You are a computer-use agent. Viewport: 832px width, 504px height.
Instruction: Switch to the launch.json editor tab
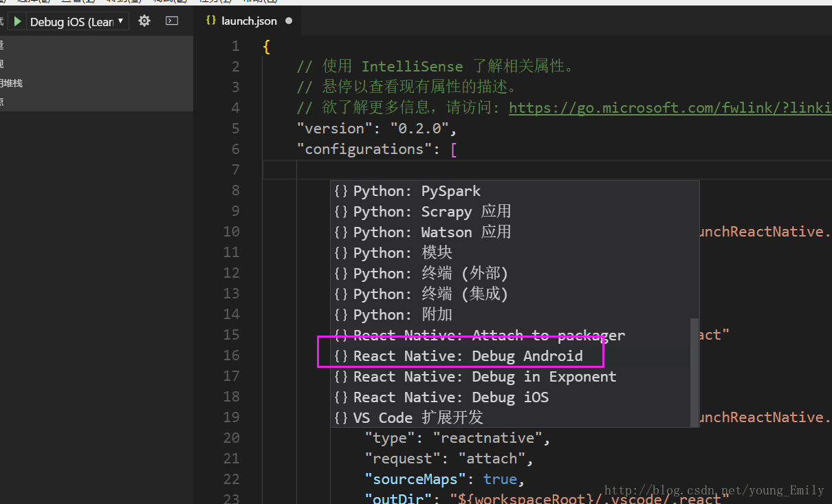[248, 21]
